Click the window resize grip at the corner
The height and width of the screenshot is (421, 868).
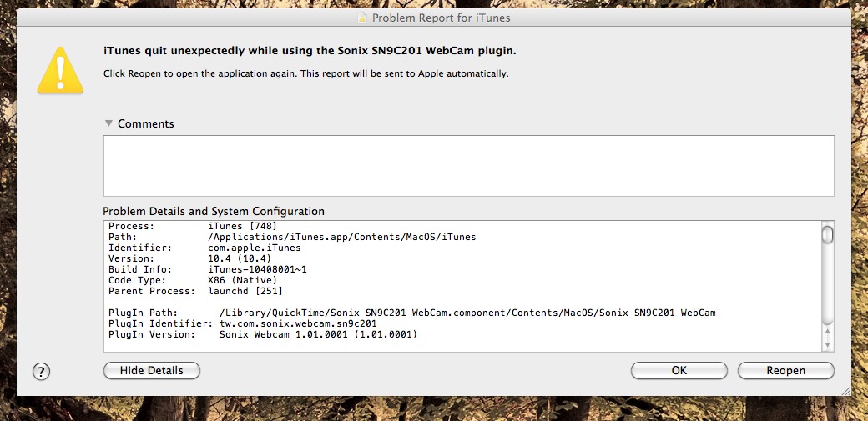click(x=845, y=391)
